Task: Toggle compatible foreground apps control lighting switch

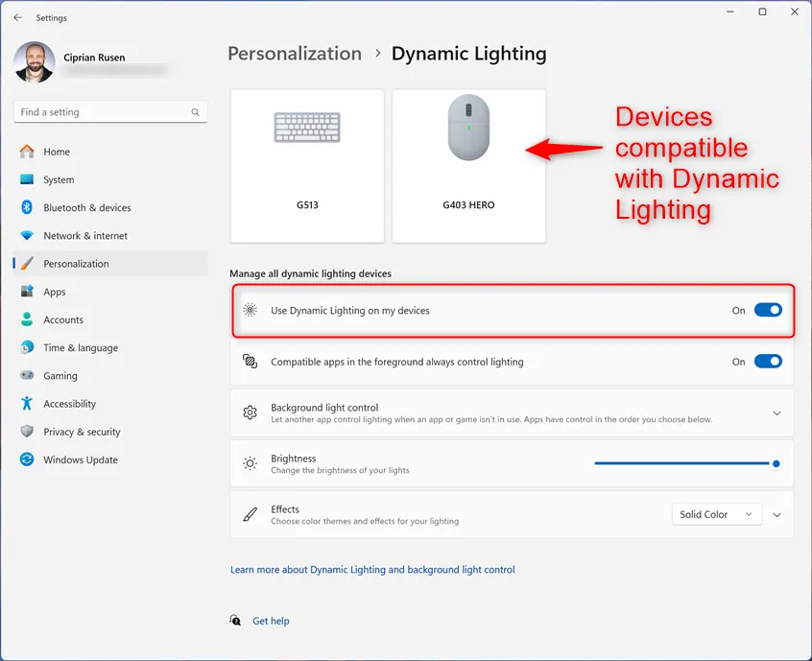Action: click(x=768, y=362)
